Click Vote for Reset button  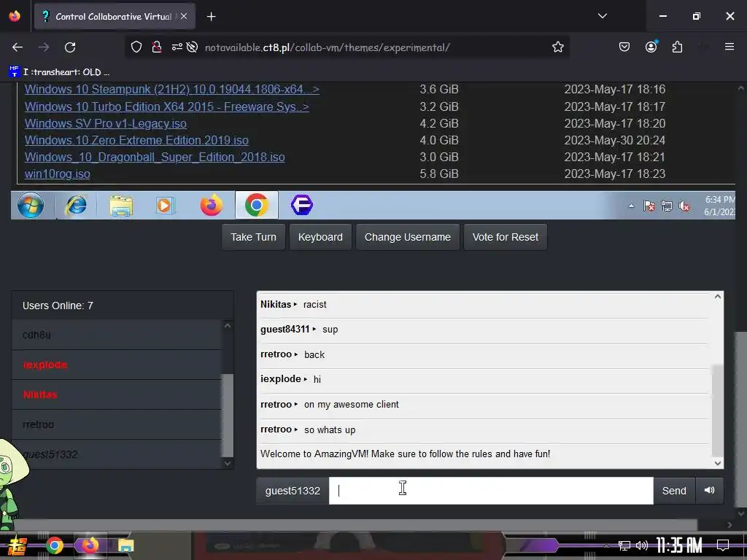coord(505,237)
